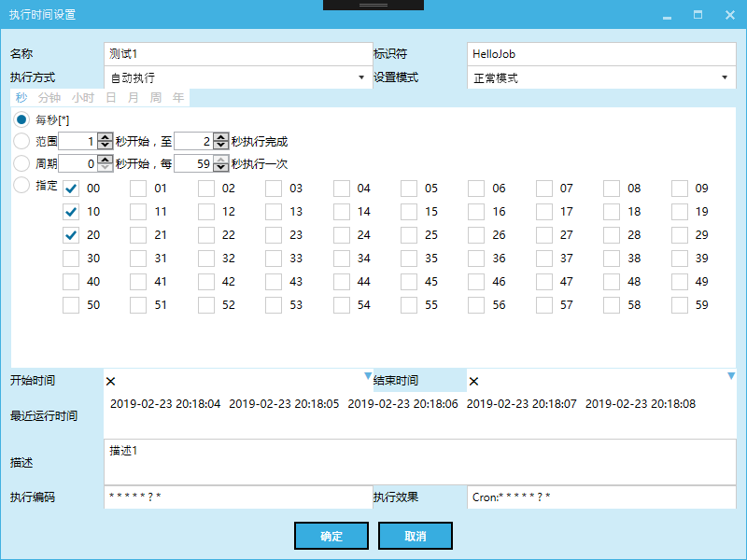Check the 45 second checkbox
The height and width of the screenshot is (560, 747).
409,282
